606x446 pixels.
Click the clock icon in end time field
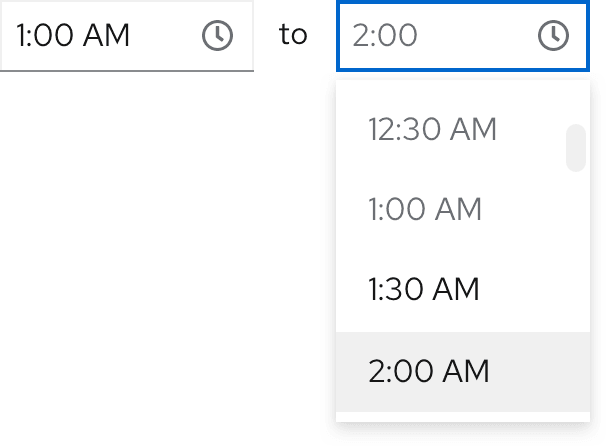pyautogui.click(x=553, y=36)
